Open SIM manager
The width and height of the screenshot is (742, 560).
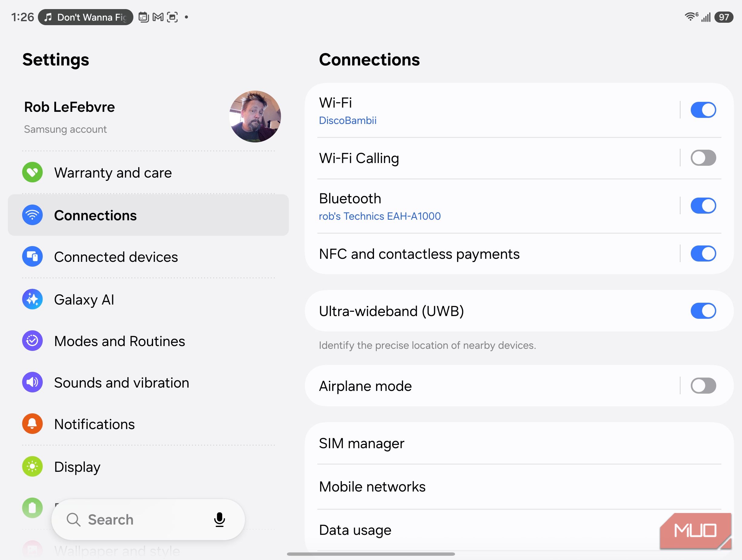click(x=519, y=443)
